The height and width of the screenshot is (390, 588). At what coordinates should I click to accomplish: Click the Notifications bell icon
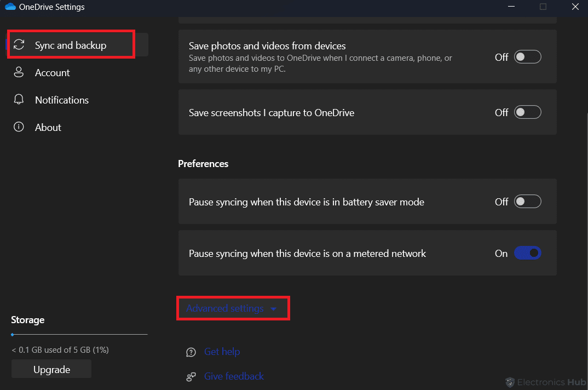18,100
